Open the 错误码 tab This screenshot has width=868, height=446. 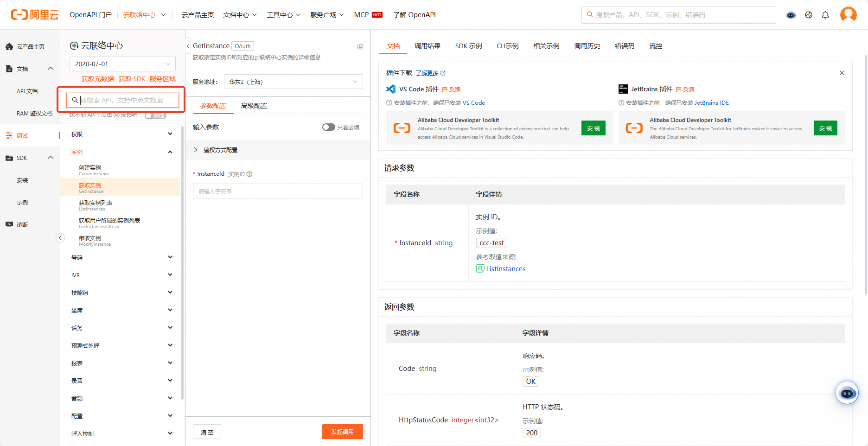click(x=624, y=46)
